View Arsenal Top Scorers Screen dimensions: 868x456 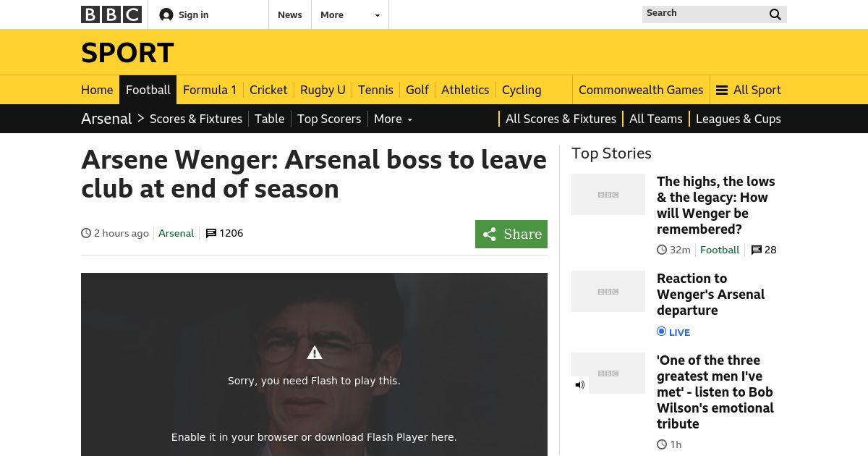point(329,119)
